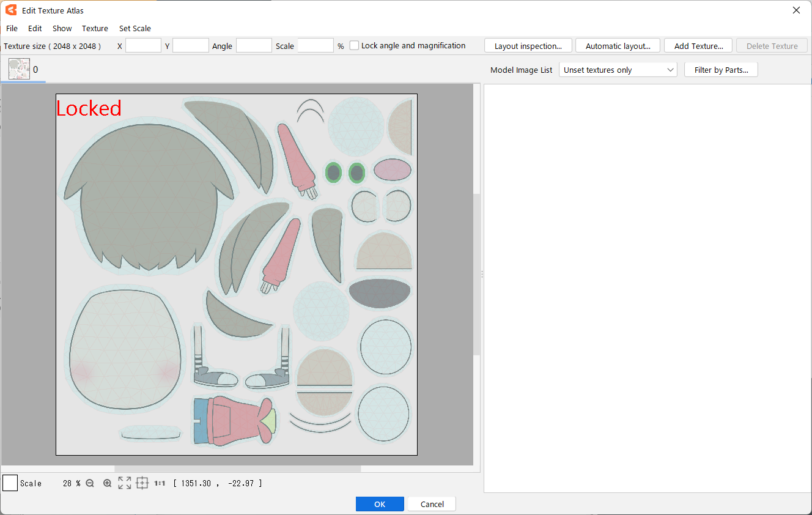Open the Show menu
Image resolution: width=812 pixels, height=515 pixels.
click(x=62, y=29)
